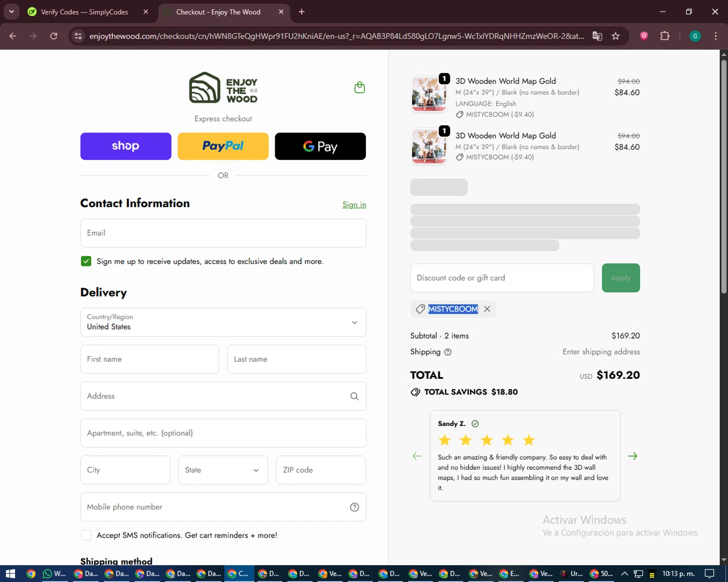
Task: Click the help icon next to Shipping
Action: point(448,352)
